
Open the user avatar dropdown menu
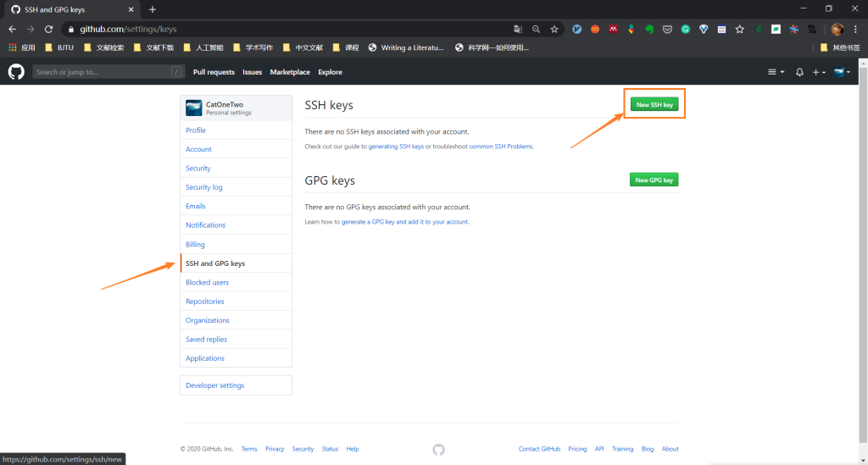(x=842, y=72)
